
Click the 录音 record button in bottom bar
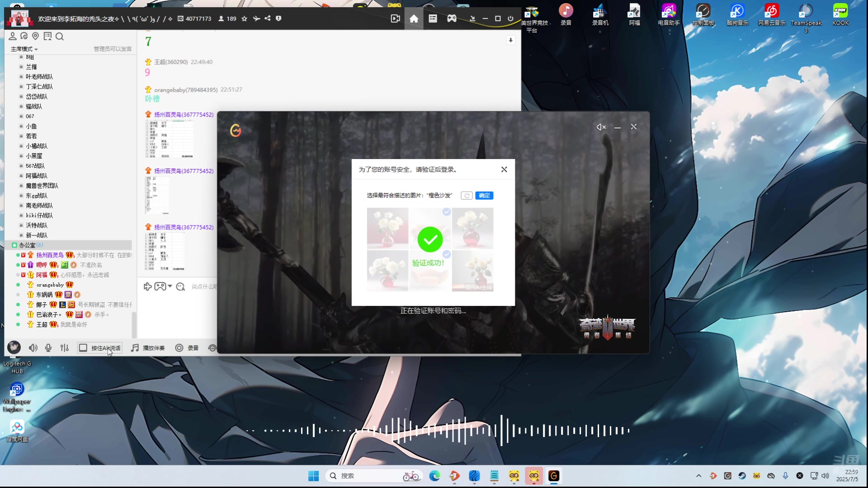(187, 348)
